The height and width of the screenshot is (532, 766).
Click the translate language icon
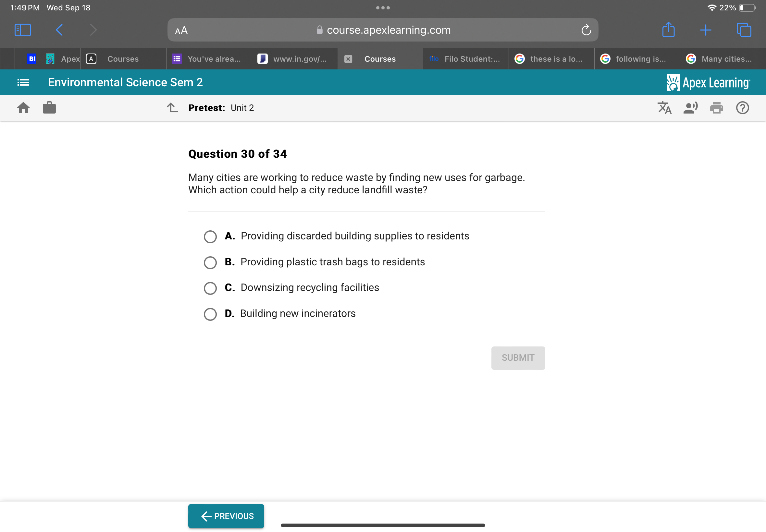pyautogui.click(x=665, y=108)
